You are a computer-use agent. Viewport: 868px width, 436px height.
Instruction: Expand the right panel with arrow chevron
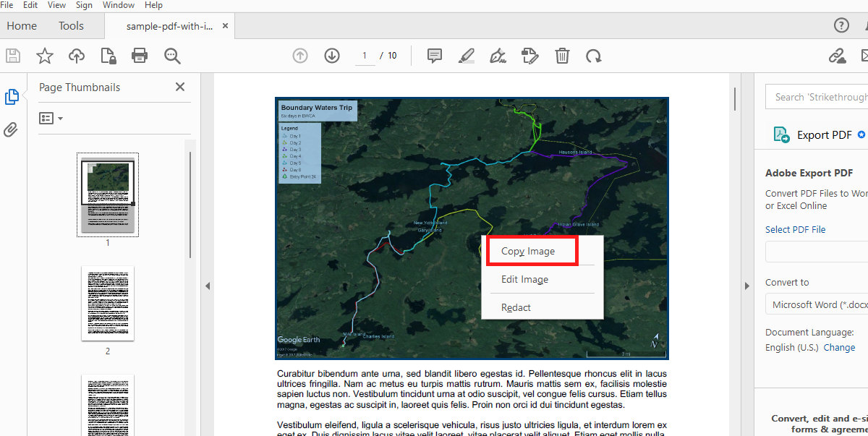(747, 286)
